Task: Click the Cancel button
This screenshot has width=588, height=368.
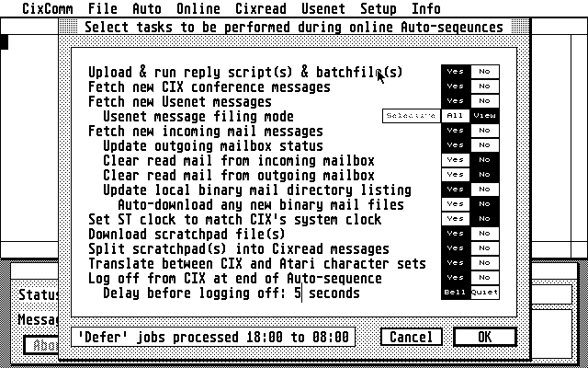Action: (x=411, y=337)
